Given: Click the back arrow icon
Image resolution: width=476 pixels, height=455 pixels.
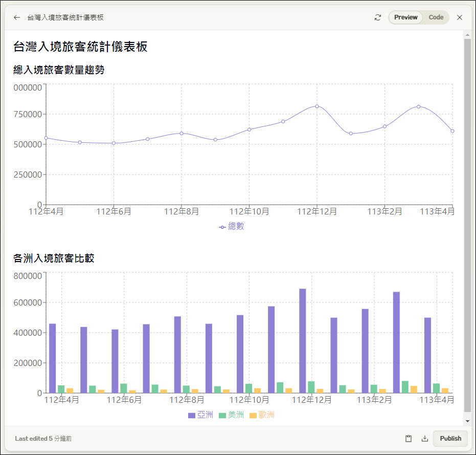Looking at the screenshot, I should coord(17,17).
